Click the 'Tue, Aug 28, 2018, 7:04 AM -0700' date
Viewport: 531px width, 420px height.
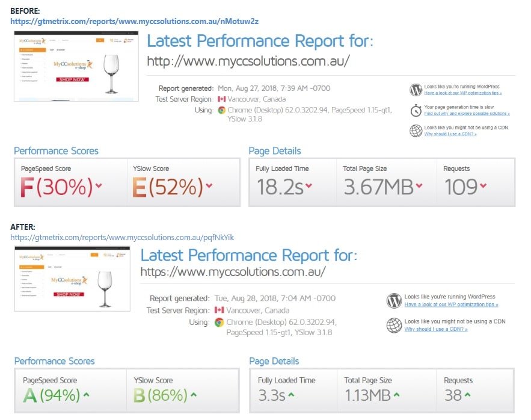coord(275,298)
